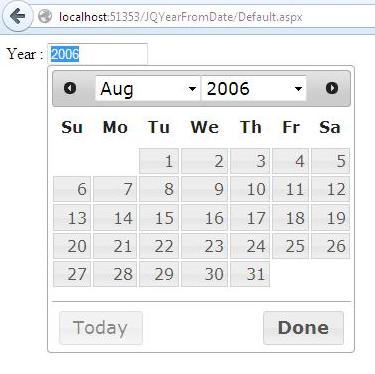375x374 pixels.
Task: Select August 1 in the calendar
Action: [159, 161]
